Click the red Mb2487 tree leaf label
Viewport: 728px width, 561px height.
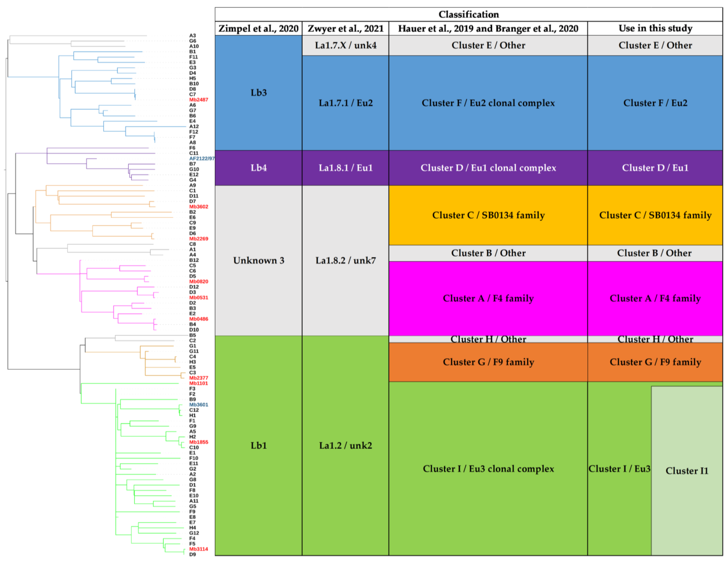point(199,100)
